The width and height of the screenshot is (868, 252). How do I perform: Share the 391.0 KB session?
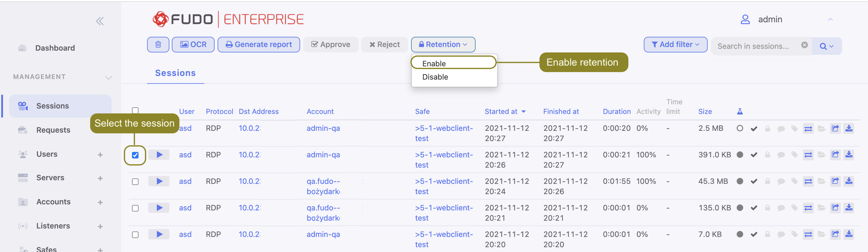click(835, 155)
